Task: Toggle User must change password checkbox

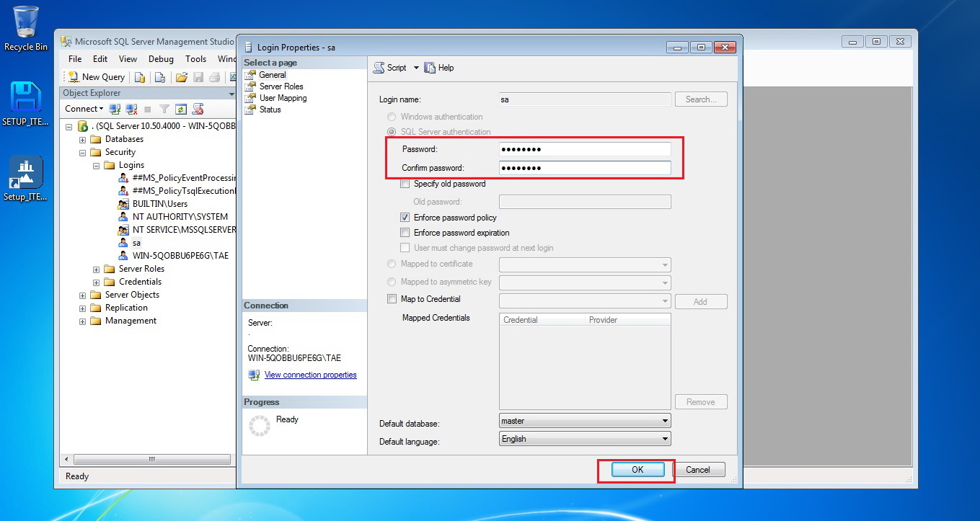Action: pyautogui.click(x=405, y=248)
